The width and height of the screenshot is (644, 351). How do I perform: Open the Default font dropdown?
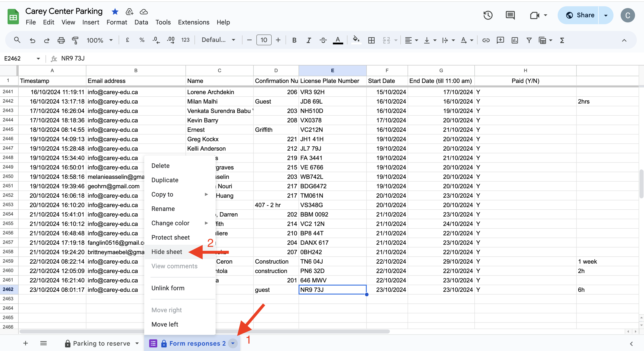[218, 40]
